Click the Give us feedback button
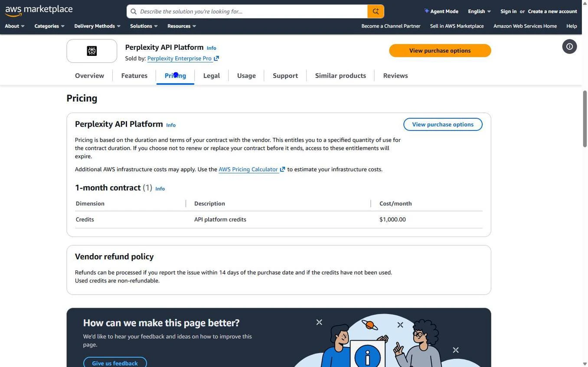 coord(115,362)
